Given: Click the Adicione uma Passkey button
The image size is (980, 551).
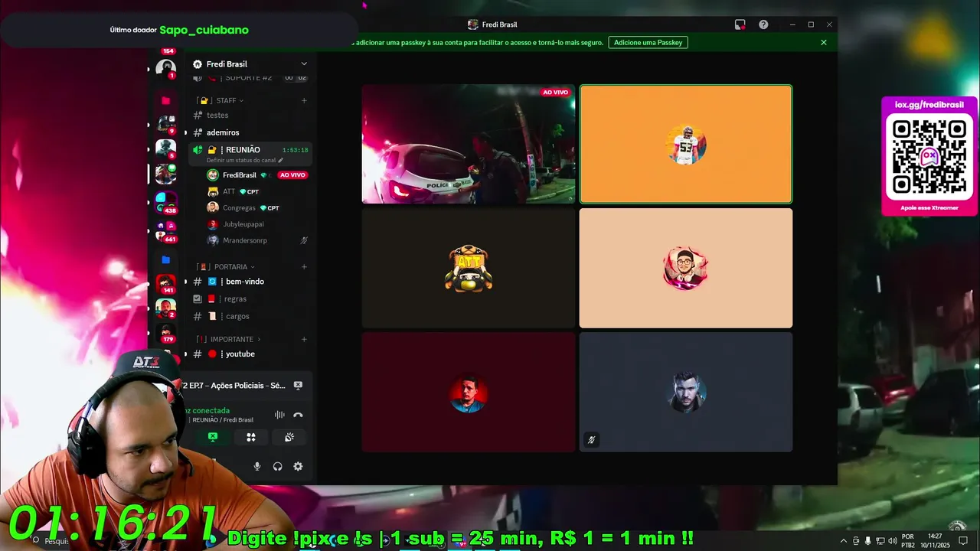Looking at the screenshot, I should click(x=648, y=42).
